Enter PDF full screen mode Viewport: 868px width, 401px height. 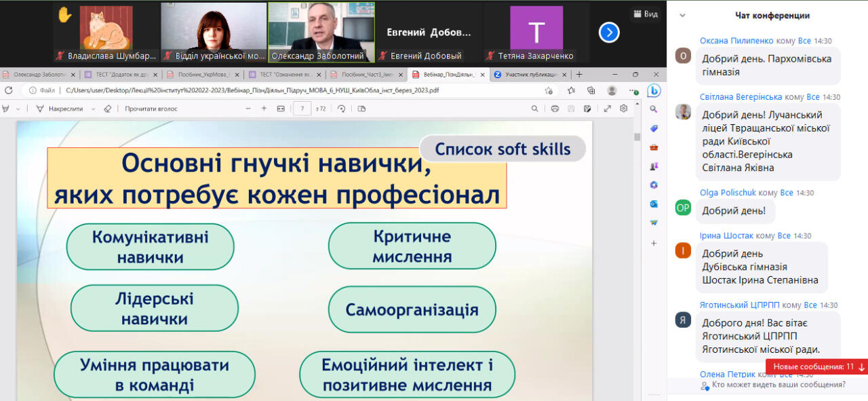607,109
